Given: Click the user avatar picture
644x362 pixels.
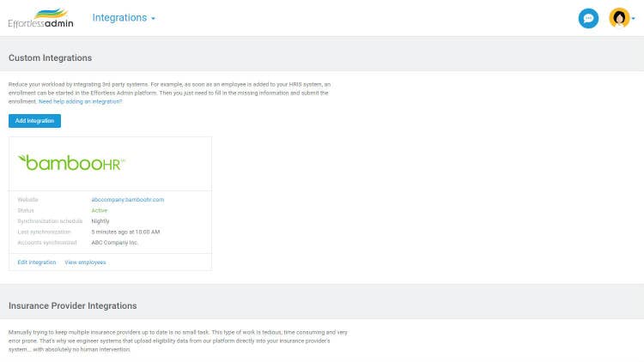Looking at the screenshot, I should coord(617,18).
